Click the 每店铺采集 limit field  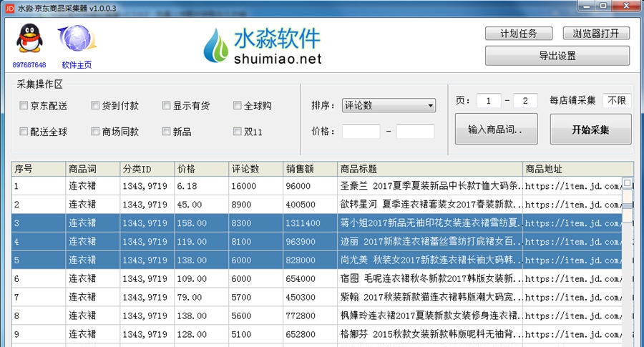point(617,101)
